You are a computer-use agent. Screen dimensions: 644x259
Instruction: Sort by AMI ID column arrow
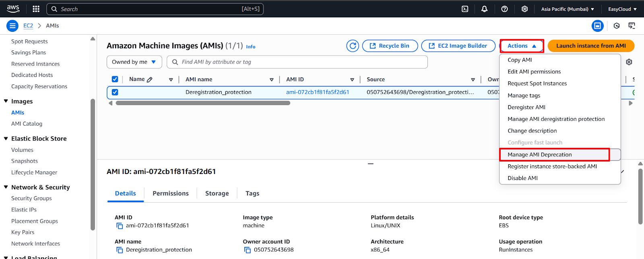[352, 80]
